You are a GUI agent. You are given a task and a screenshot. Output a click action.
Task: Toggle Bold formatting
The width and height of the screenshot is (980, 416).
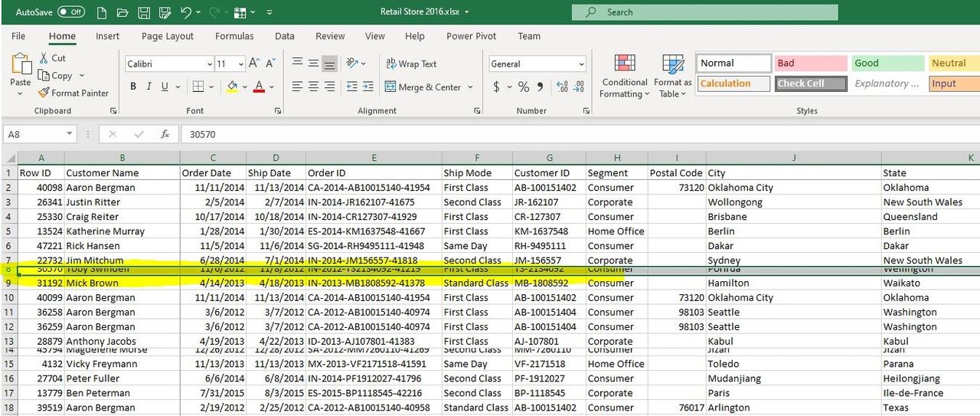click(133, 87)
